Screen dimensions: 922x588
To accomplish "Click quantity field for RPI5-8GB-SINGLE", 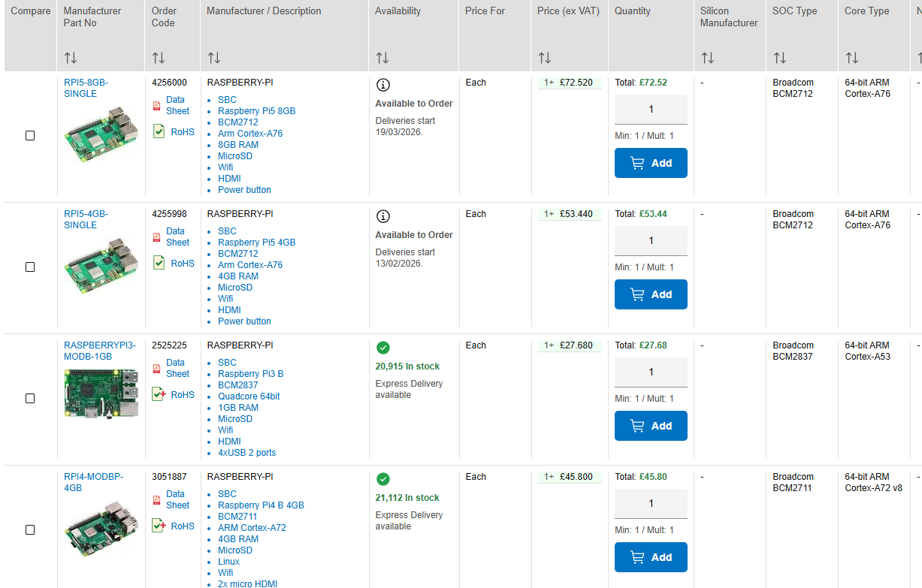I will click(x=651, y=110).
